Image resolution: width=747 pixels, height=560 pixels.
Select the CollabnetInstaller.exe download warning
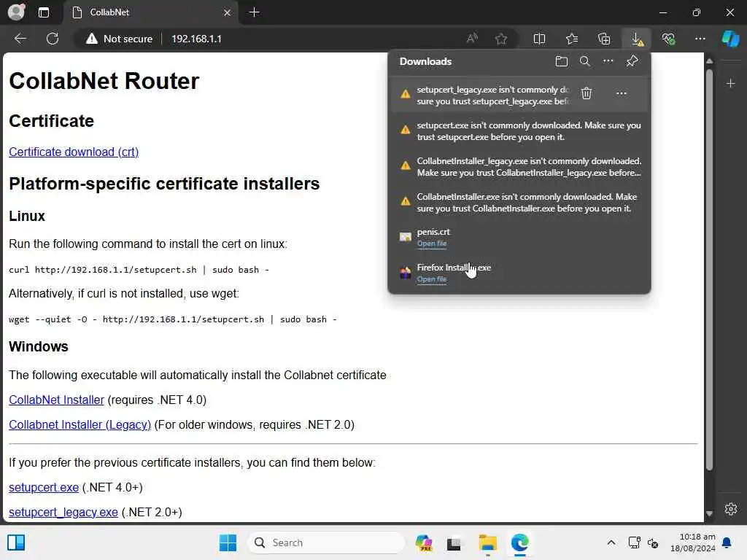coord(519,203)
